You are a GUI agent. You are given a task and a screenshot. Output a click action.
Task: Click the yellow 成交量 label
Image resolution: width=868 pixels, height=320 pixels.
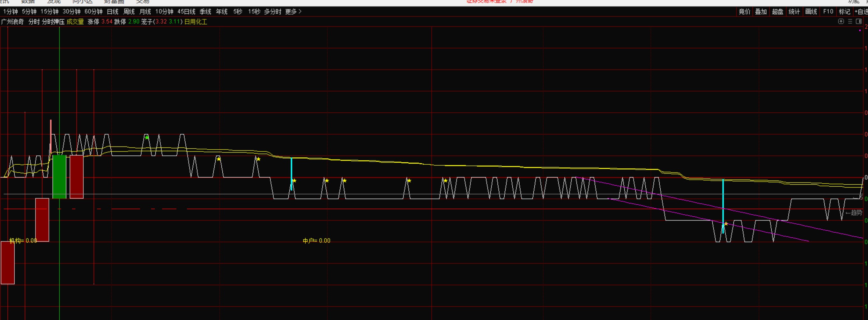75,22
